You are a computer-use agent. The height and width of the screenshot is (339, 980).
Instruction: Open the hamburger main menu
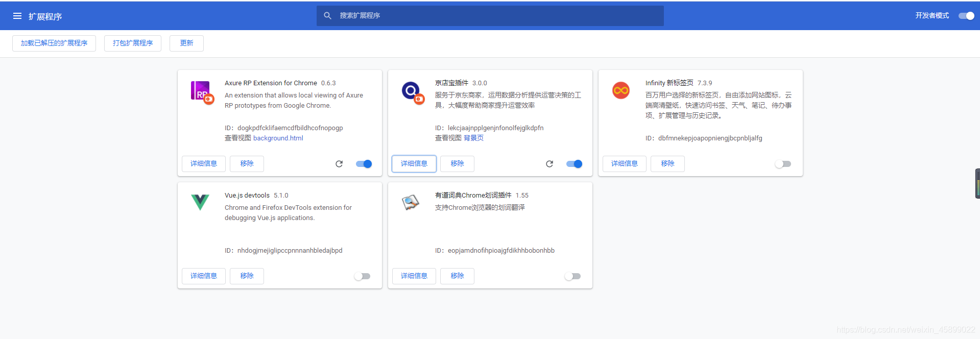tap(17, 16)
